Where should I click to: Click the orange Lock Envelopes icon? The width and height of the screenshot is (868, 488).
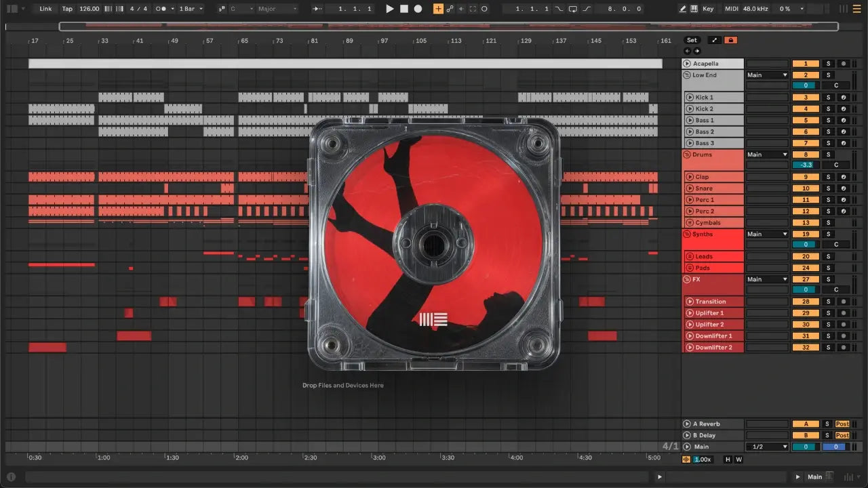click(730, 40)
